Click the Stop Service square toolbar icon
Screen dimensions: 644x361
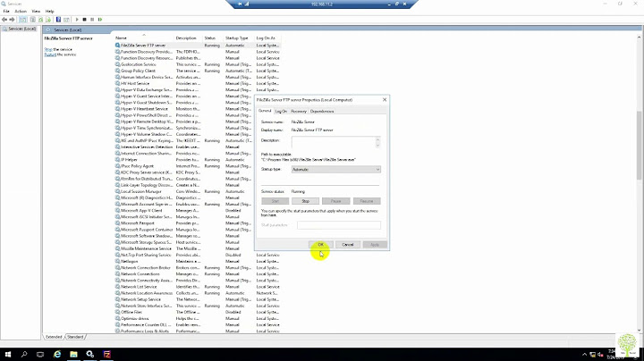(x=85, y=20)
